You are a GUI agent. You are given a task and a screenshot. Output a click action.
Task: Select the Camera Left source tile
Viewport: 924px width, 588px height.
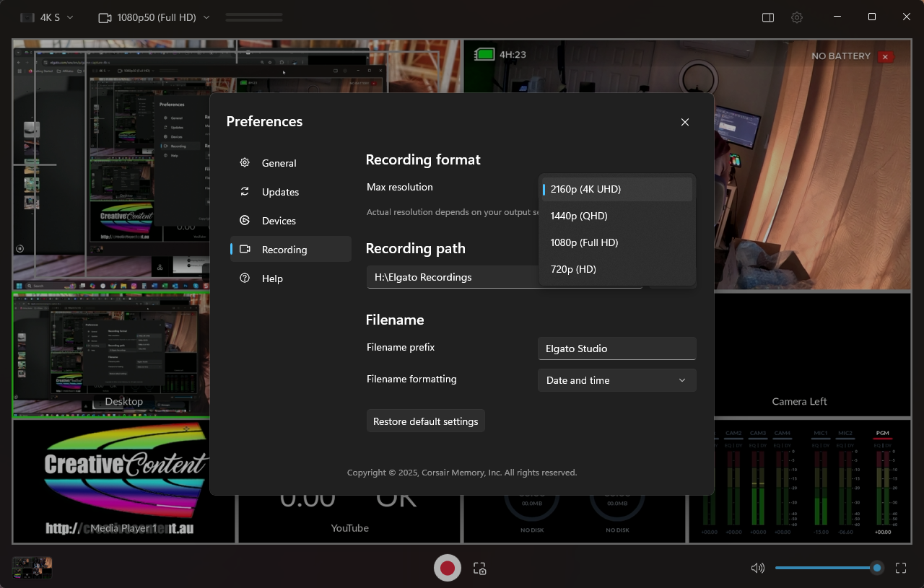[799, 354]
